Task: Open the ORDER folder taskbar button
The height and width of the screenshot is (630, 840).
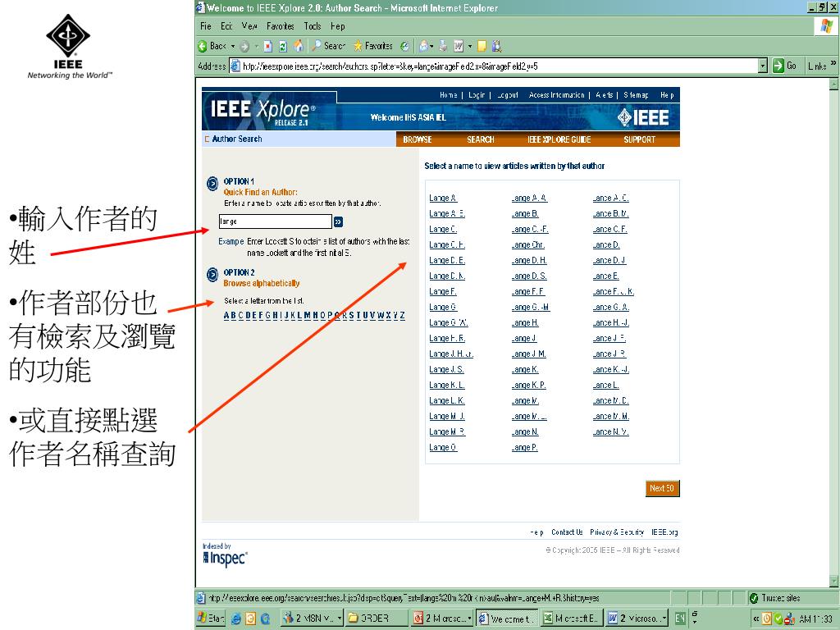Action: coord(376,619)
